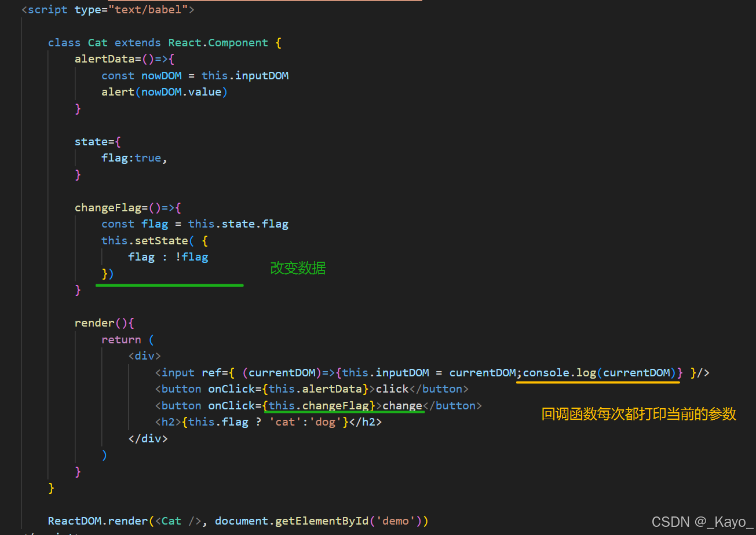Click the 'const flag = this.state.flag' line

click(x=195, y=224)
